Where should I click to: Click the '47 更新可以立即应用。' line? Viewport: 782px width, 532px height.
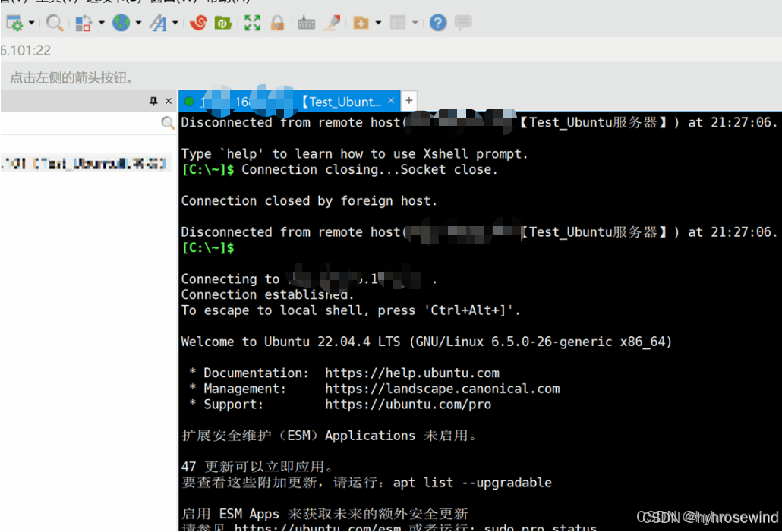pyautogui.click(x=257, y=467)
